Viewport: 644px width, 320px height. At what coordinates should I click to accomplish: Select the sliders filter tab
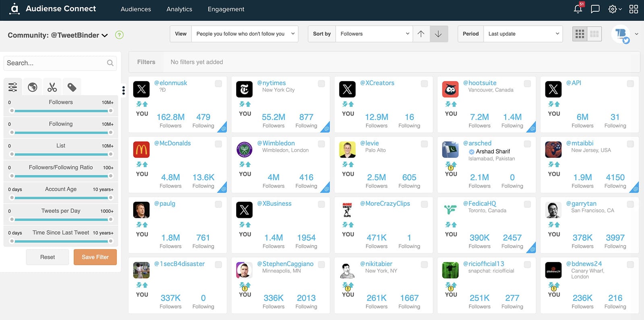[13, 87]
